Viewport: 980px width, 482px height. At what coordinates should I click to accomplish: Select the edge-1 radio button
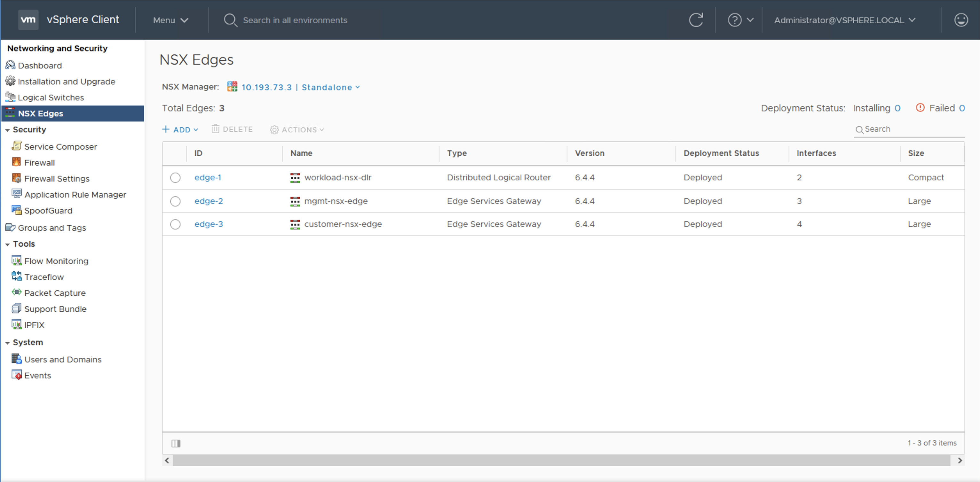[x=175, y=177]
